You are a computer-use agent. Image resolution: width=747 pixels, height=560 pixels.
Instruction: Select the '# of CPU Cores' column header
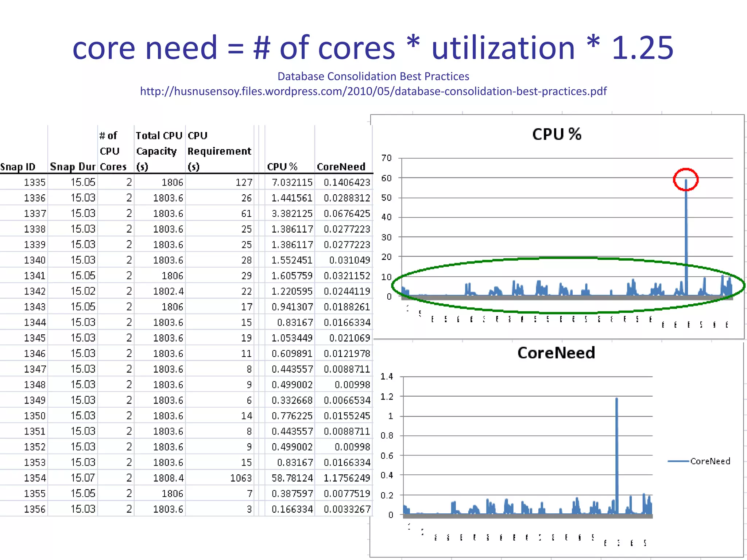point(113,151)
